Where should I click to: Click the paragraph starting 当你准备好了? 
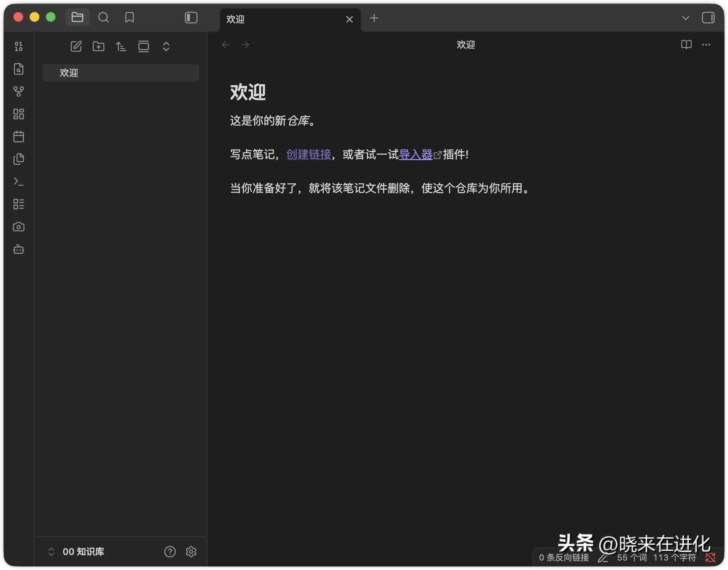tap(380, 188)
